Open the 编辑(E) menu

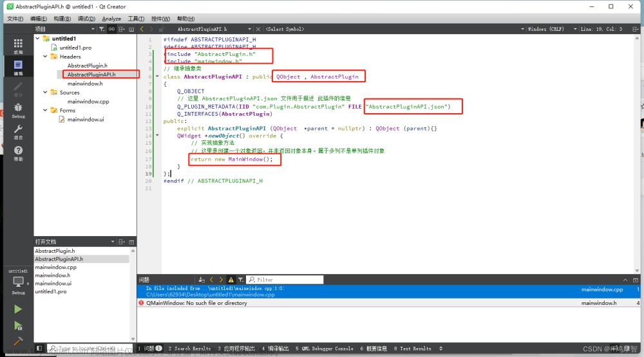click(39, 19)
